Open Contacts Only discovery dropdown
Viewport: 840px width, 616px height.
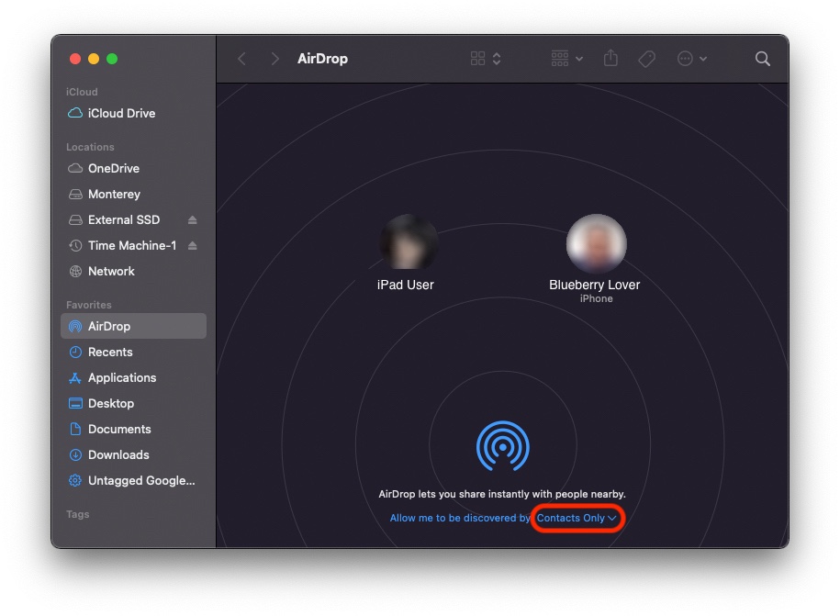(x=577, y=518)
